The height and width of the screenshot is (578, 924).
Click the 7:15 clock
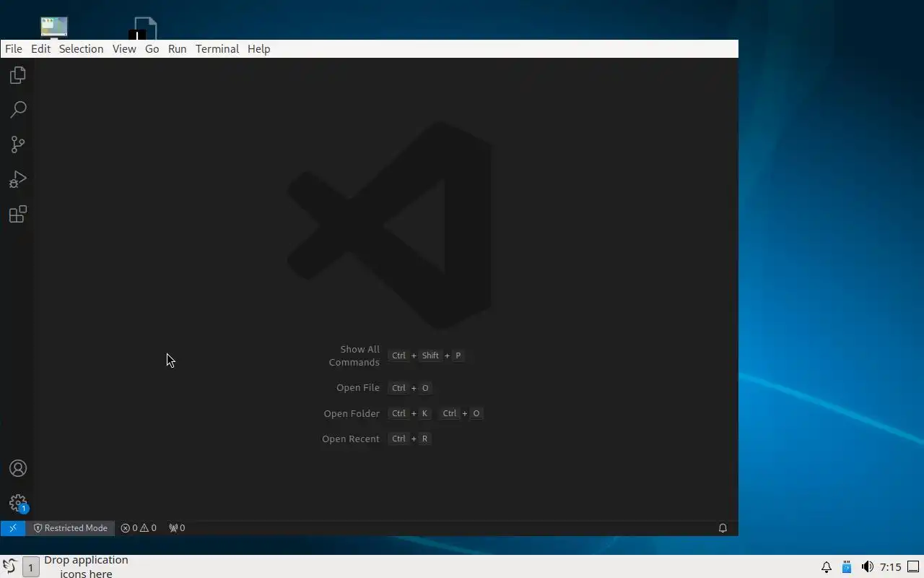(890, 567)
